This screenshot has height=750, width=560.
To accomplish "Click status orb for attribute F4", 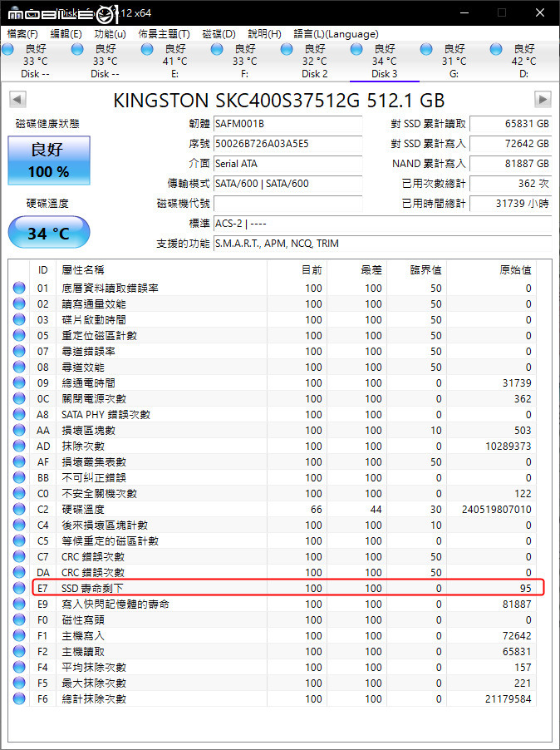I will [x=19, y=667].
